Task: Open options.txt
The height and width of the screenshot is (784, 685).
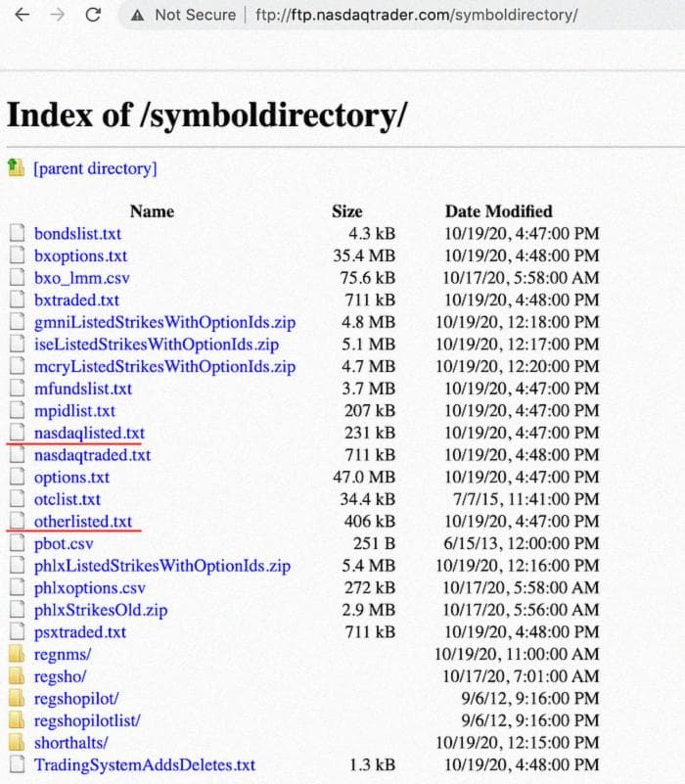Action: pyautogui.click(x=71, y=477)
